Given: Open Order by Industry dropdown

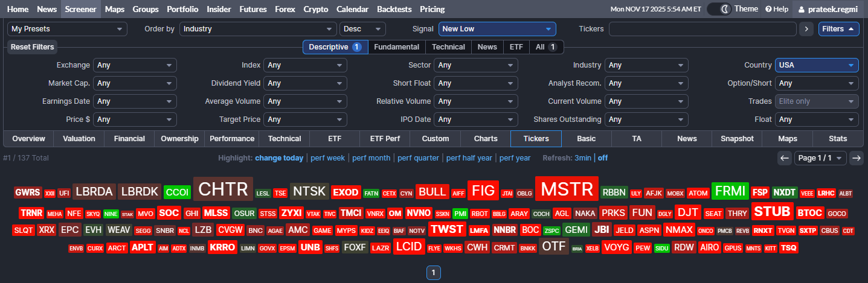Looking at the screenshot, I should 258,29.
